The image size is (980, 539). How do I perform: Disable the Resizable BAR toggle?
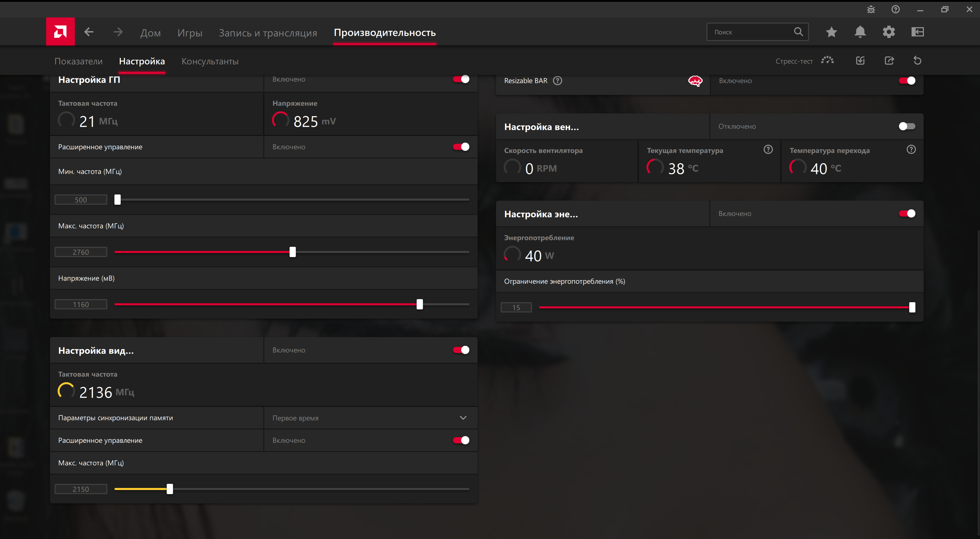point(907,81)
